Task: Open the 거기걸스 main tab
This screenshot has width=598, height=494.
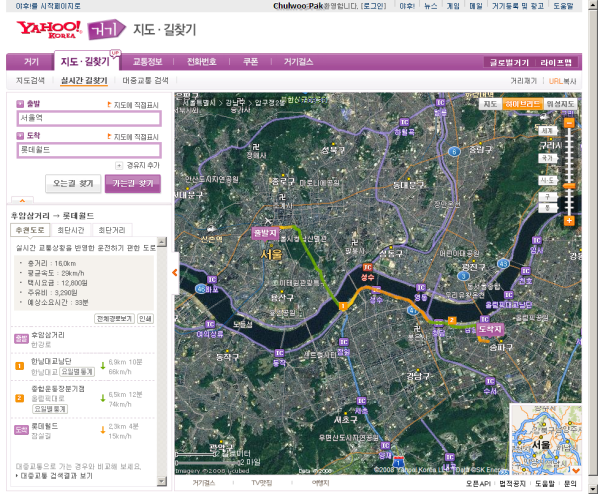Action: [x=298, y=62]
